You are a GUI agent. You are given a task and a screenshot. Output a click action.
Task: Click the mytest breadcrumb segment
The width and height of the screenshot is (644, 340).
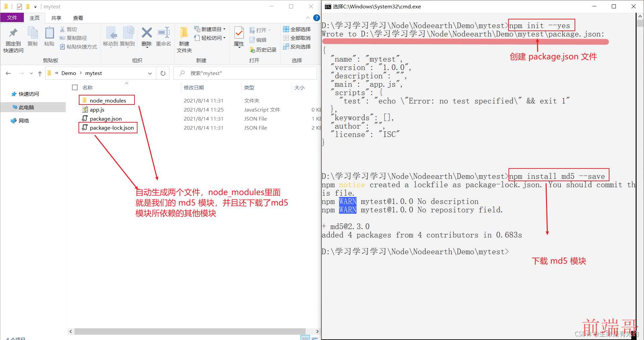click(x=94, y=73)
